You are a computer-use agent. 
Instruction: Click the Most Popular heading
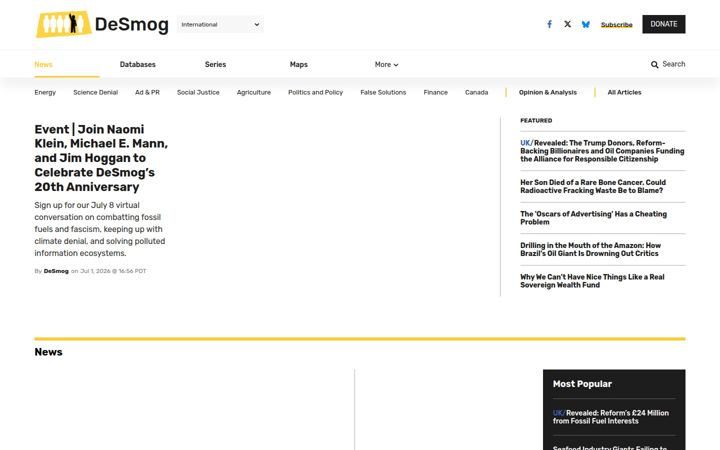tap(582, 384)
